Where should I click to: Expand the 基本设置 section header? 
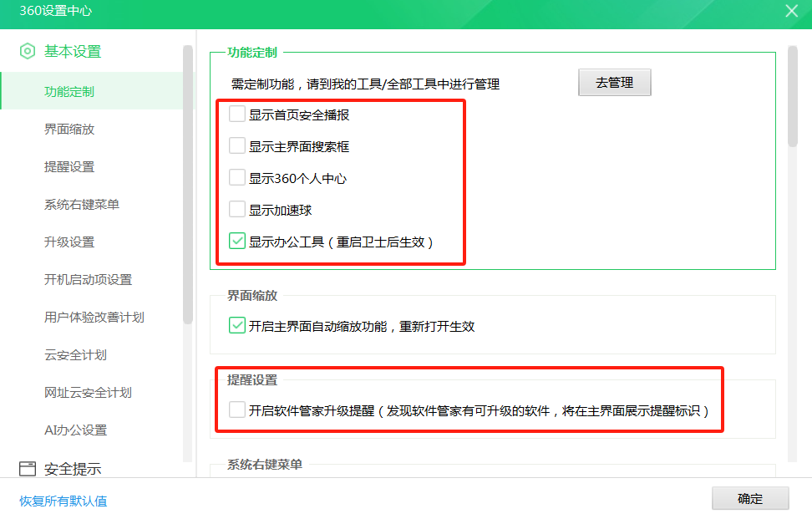(x=73, y=51)
